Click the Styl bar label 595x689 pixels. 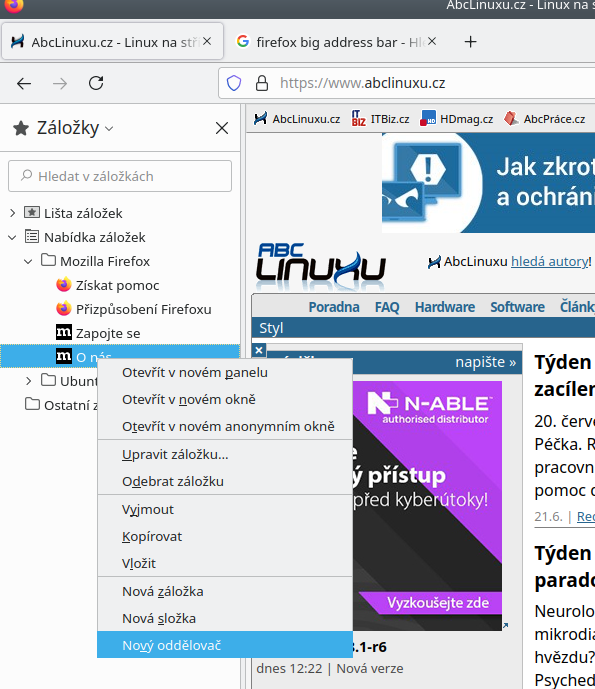click(271, 328)
